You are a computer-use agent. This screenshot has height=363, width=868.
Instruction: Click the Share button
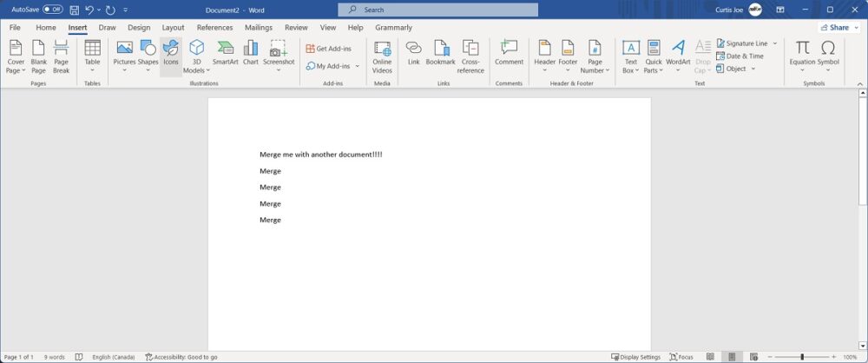click(834, 28)
